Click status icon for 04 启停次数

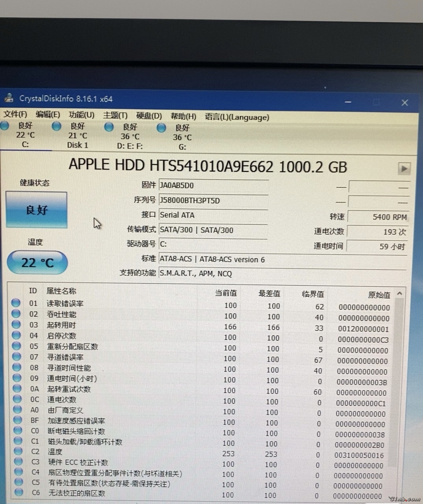16,335
